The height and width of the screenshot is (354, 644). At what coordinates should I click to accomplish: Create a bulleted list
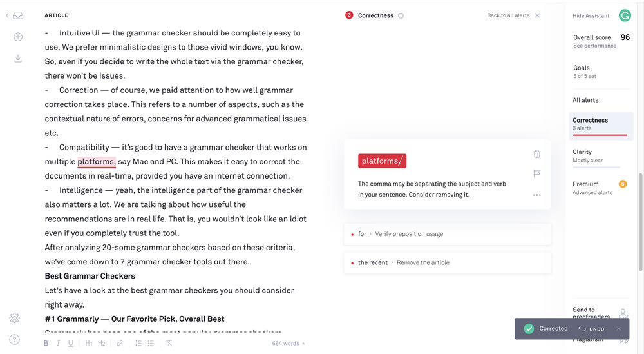tap(151, 343)
